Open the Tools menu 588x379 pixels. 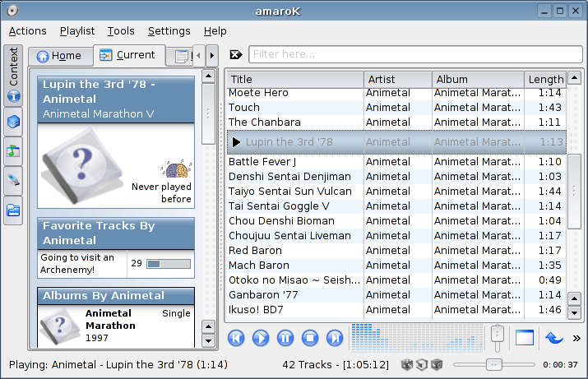tap(121, 31)
